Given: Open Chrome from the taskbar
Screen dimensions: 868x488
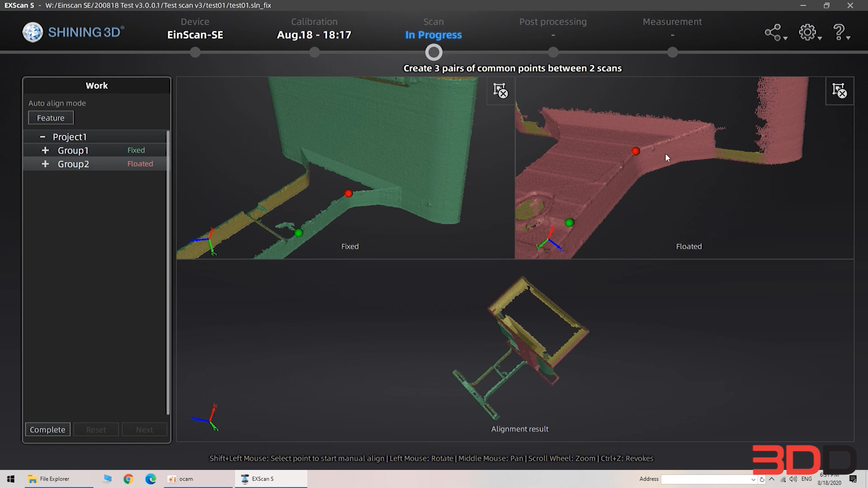Looking at the screenshot, I should click(128, 479).
